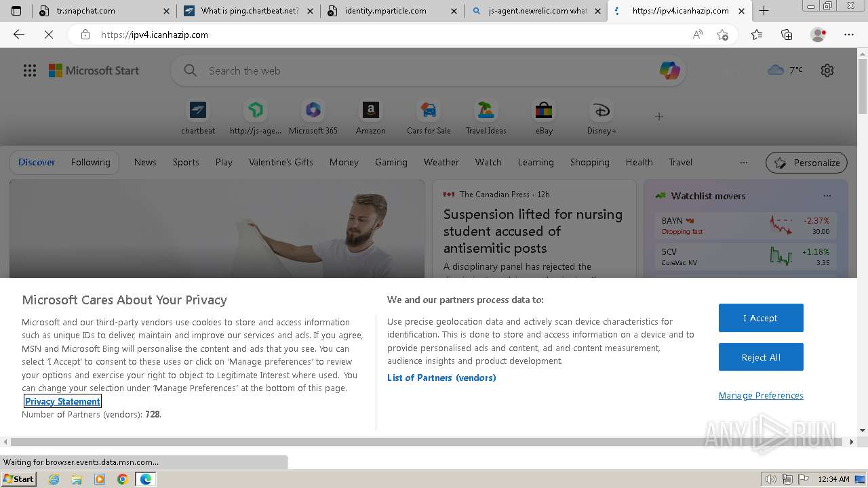Open the Disney+ shortcut
868x488 pixels.
click(601, 117)
